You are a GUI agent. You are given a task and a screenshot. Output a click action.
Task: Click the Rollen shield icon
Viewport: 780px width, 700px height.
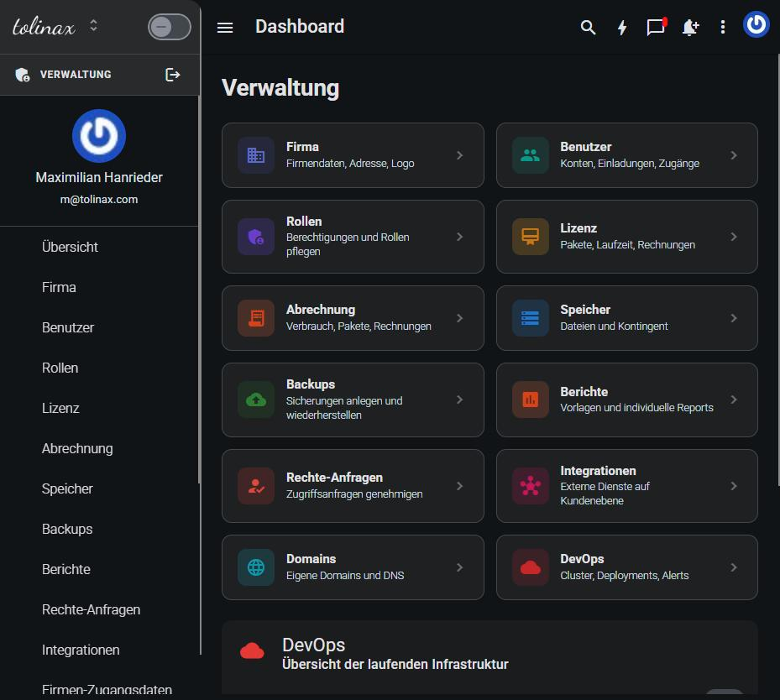(x=256, y=237)
